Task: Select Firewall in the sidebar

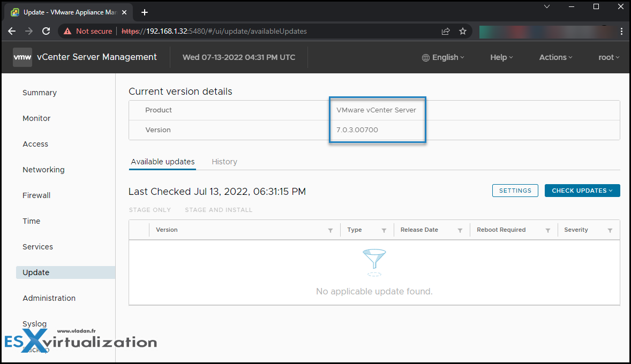Action: click(x=36, y=195)
